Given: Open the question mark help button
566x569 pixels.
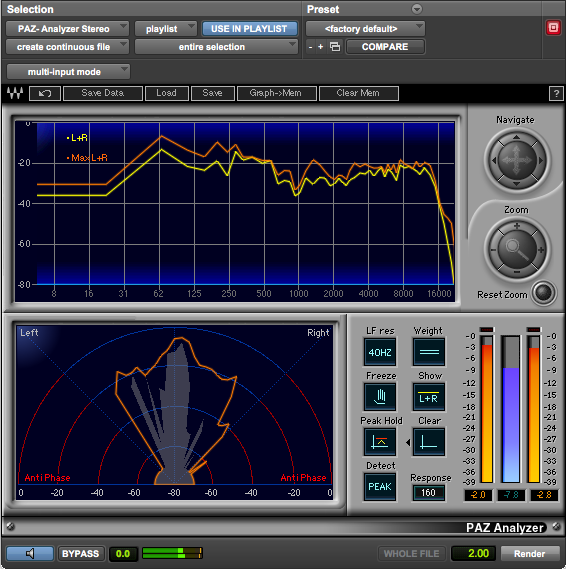Looking at the screenshot, I should coord(556,94).
